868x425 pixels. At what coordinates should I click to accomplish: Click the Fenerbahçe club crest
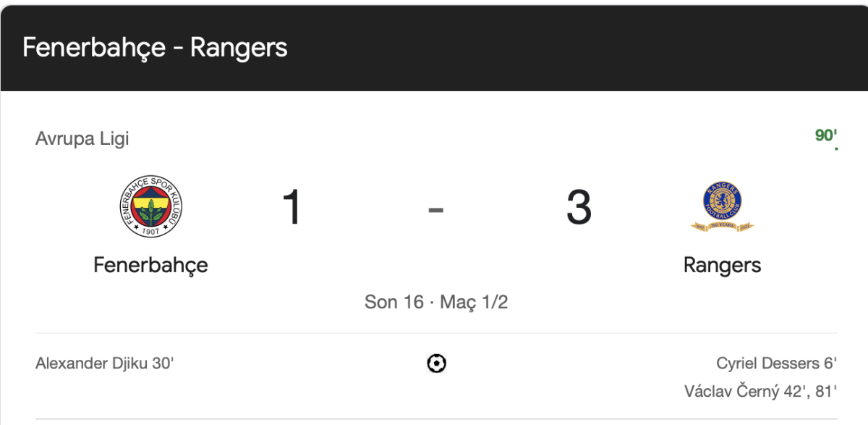[151, 206]
